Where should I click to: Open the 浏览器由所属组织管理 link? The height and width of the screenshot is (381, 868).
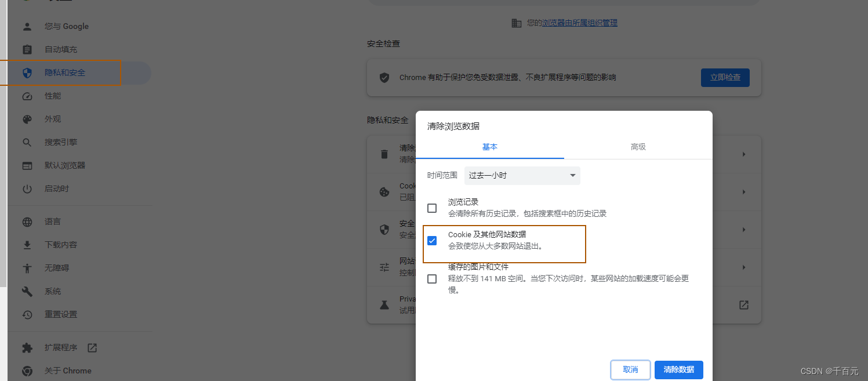tap(579, 23)
